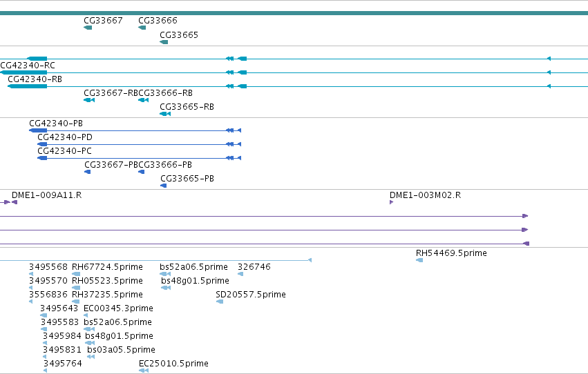Select the 3495643 label

(59, 308)
